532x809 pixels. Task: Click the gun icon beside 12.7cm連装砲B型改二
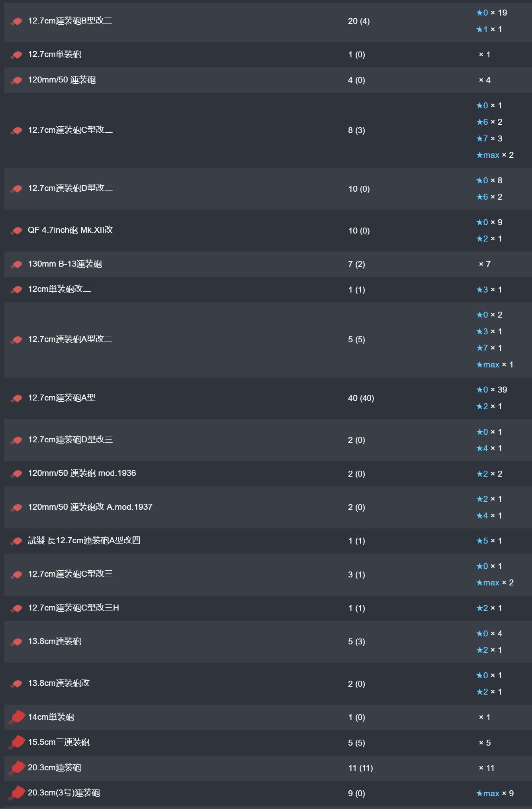click(16, 22)
